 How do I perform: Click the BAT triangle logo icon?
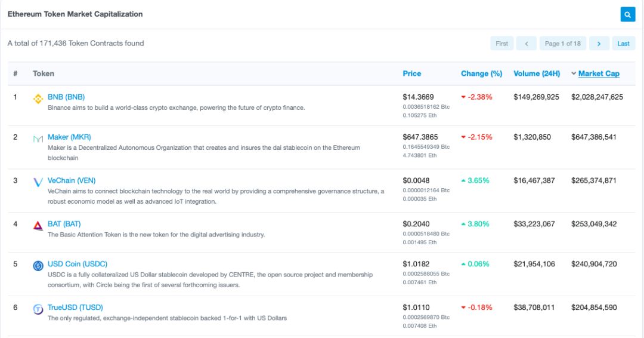pyautogui.click(x=38, y=225)
